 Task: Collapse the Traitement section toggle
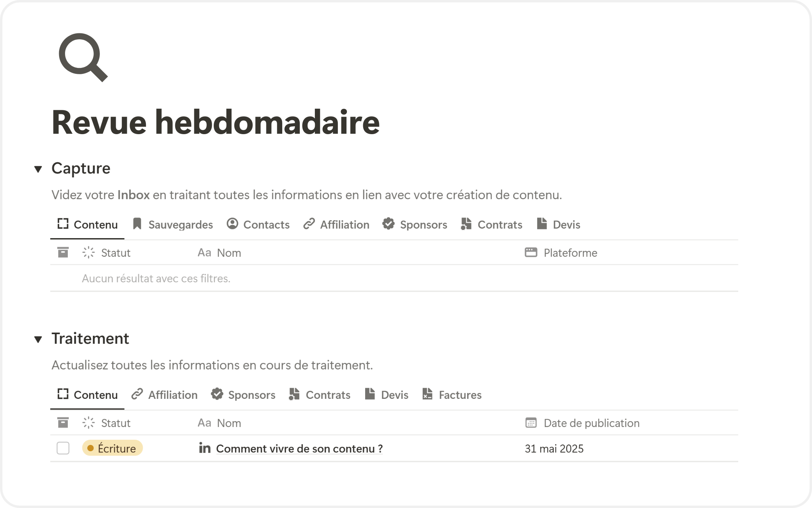38,339
